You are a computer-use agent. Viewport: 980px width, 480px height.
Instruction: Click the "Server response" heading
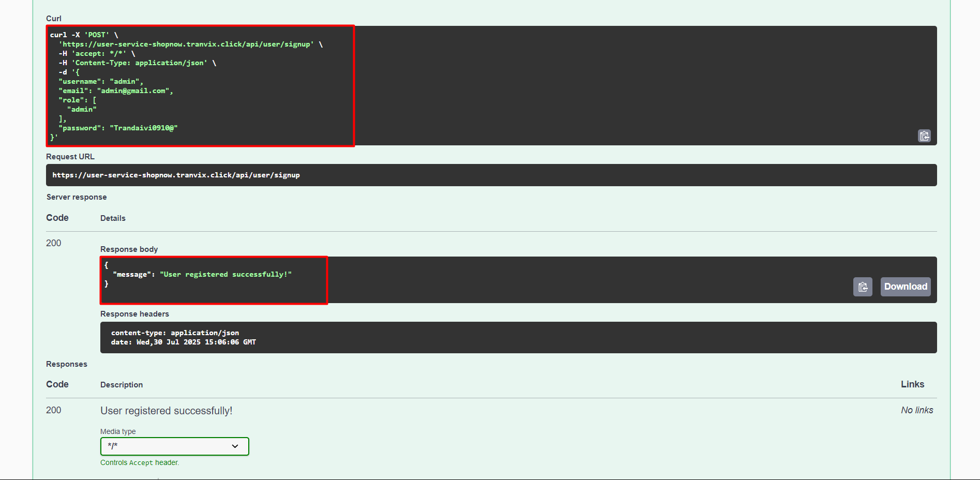pos(77,197)
